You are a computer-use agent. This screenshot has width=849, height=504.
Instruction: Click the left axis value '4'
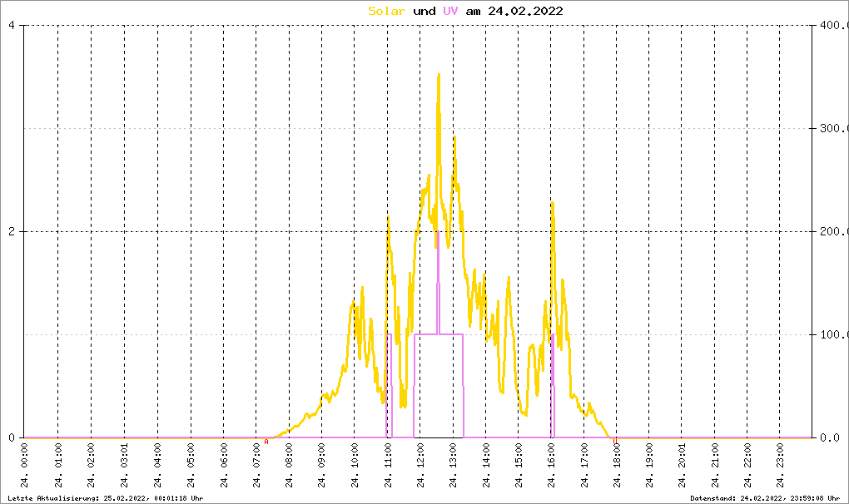(12, 26)
